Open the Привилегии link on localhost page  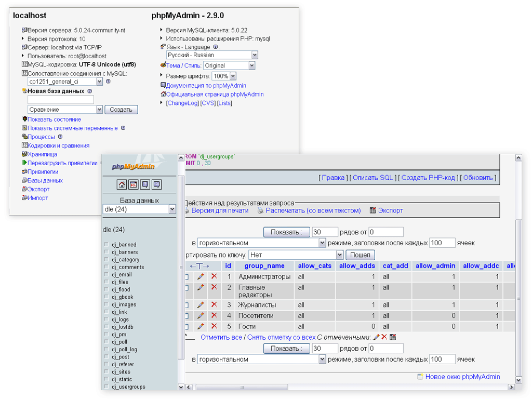click(x=43, y=171)
